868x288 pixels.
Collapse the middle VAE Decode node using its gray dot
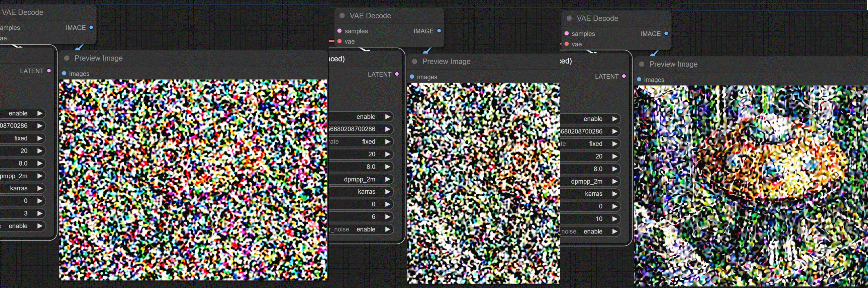point(342,15)
